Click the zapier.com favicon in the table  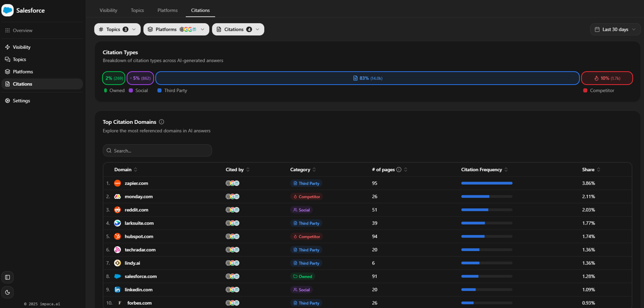pyautogui.click(x=117, y=183)
